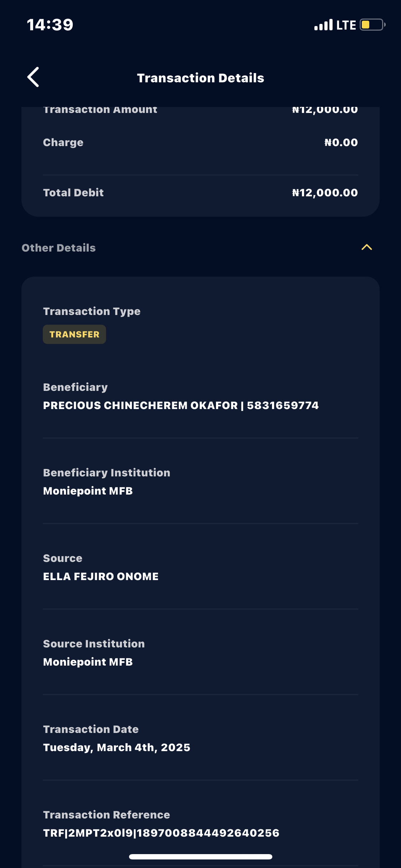Image resolution: width=401 pixels, height=868 pixels.
Task: Tap the Total Debit amount ₦12,000.00
Action: click(x=325, y=193)
